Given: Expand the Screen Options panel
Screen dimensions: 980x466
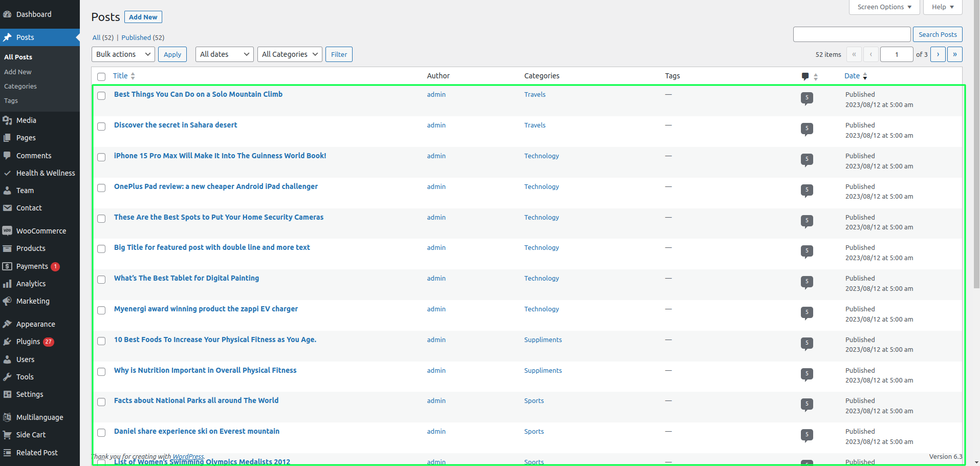Looking at the screenshot, I should tap(884, 7).
